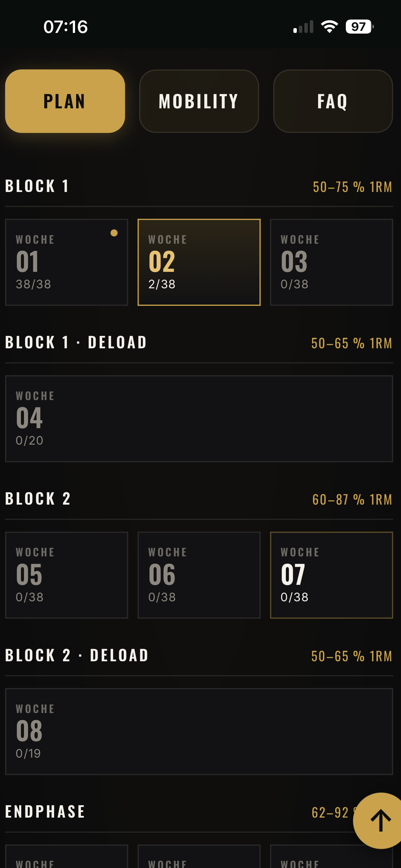Open Woche 01 card showing 38/38
This screenshot has width=401, height=868.
[66, 262]
